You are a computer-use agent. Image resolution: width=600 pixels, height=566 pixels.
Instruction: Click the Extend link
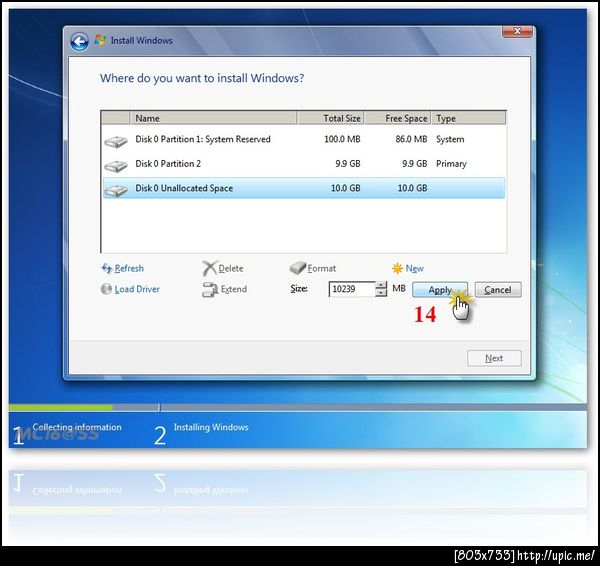(234, 289)
